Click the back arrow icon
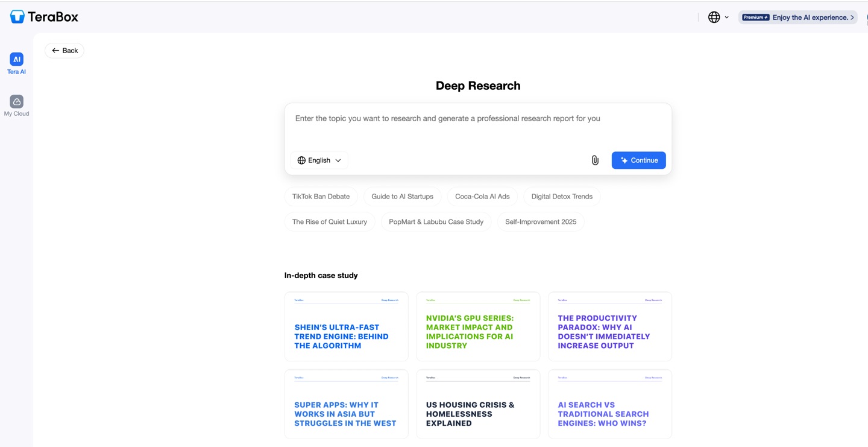This screenshot has width=868, height=447. click(x=55, y=51)
